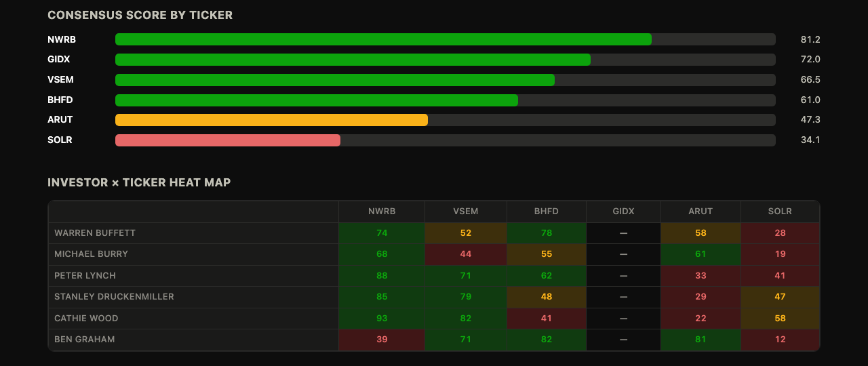Click Cathie Wood's BHFD cell 41

click(x=547, y=319)
